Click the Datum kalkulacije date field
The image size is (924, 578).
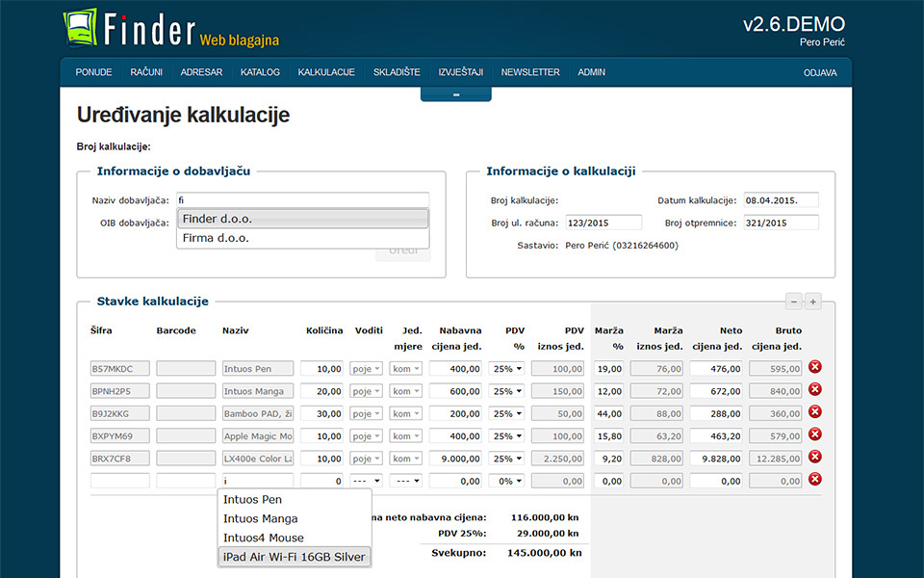(780, 200)
